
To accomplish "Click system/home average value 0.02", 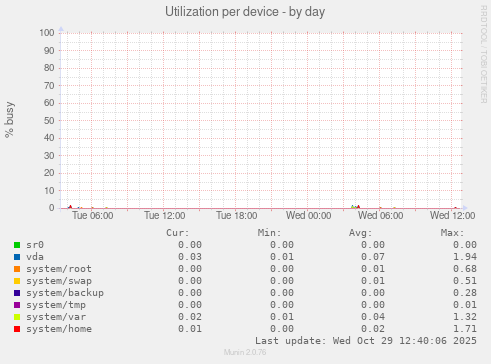I will [x=373, y=329].
